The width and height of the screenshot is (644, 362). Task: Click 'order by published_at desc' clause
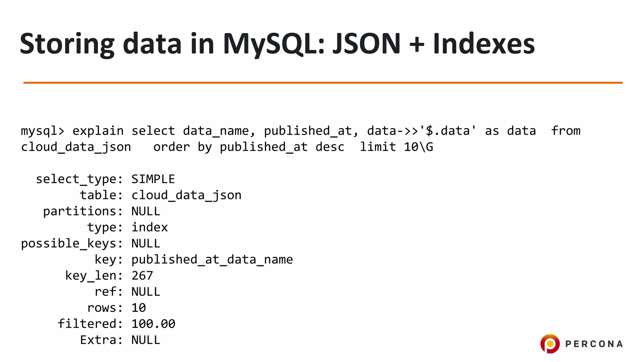(249, 147)
